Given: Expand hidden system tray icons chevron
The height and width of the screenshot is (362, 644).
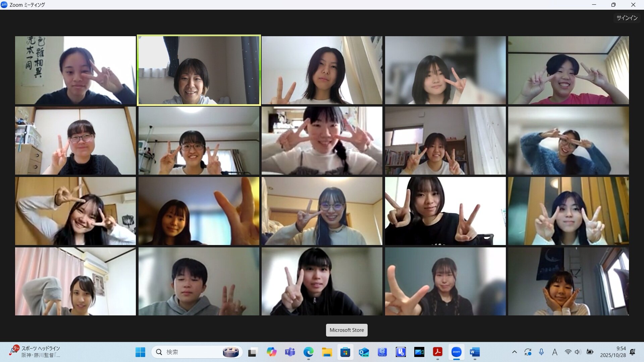Looking at the screenshot, I should (514, 352).
